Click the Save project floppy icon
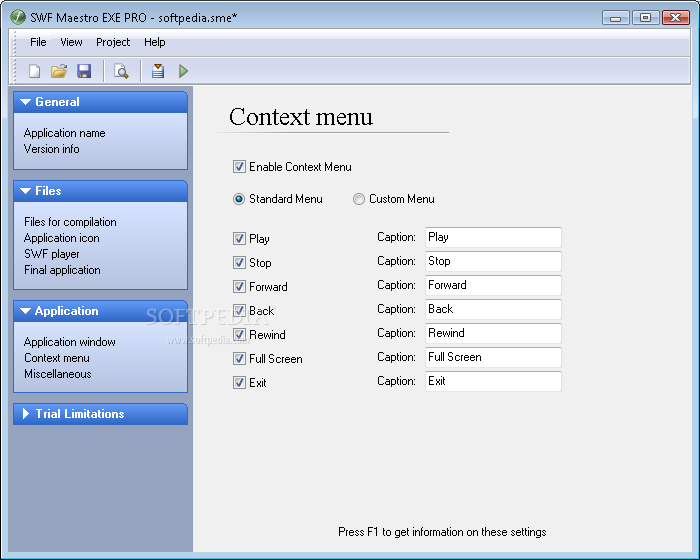Image resolution: width=700 pixels, height=560 pixels. (x=84, y=71)
